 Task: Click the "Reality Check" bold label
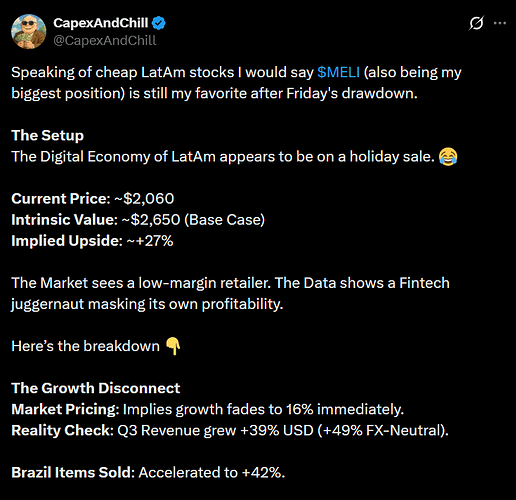coord(62,430)
